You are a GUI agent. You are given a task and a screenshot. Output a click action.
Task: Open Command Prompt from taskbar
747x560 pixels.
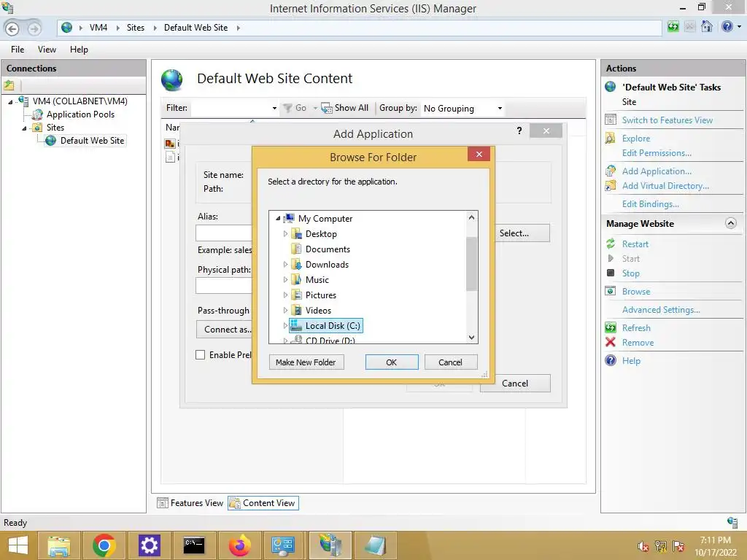(x=194, y=545)
